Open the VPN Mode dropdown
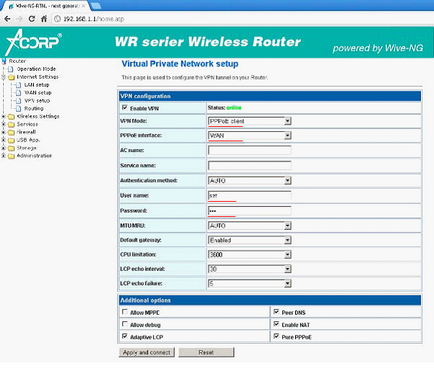The height and width of the screenshot is (374, 434). (249, 121)
